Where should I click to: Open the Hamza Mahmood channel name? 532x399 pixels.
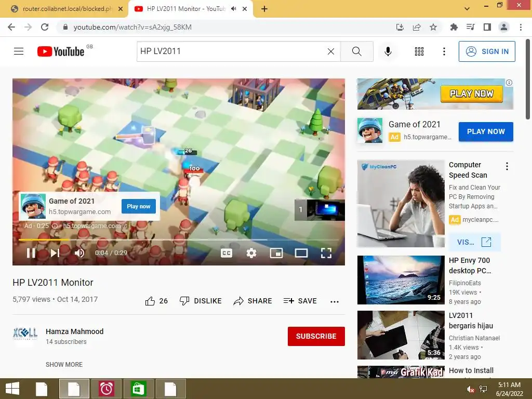[75, 331]
